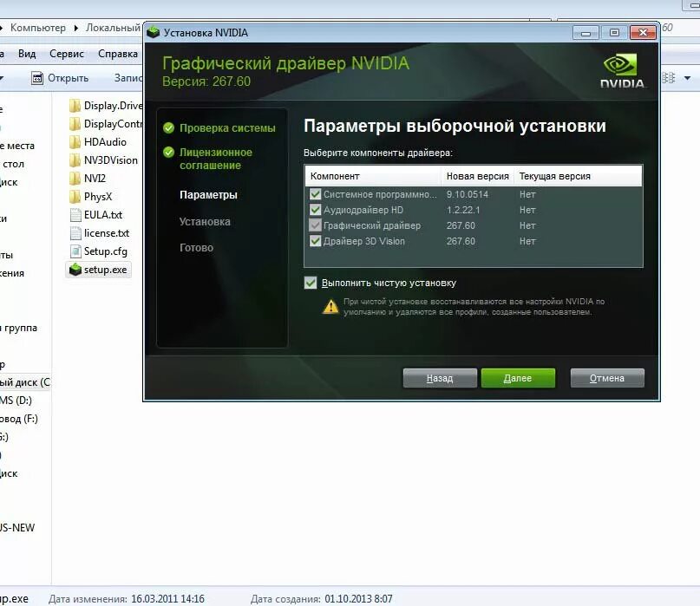This screenshot has width=700, height=606.
Task: Click MS (D:) drive in navigation pane
Action: [x=16, y=401]
